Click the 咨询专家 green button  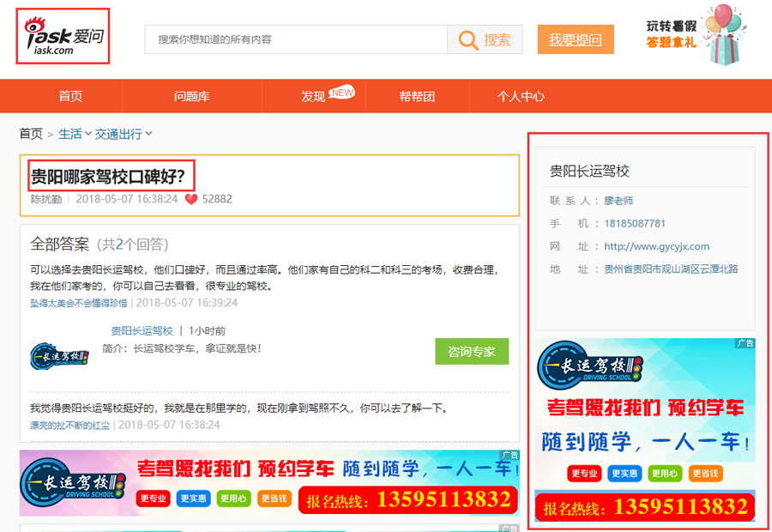[472, 351]
